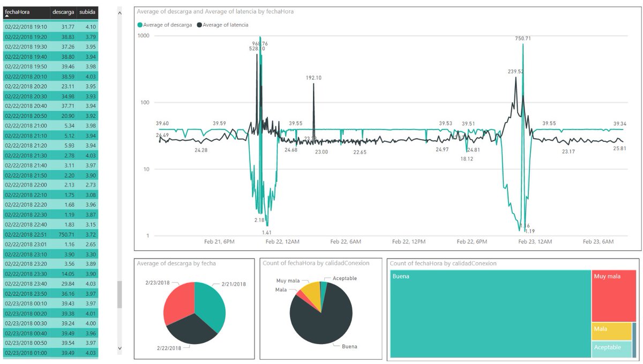
Task: Click the table scrollbar down arrow
Action: click(119, 348)
